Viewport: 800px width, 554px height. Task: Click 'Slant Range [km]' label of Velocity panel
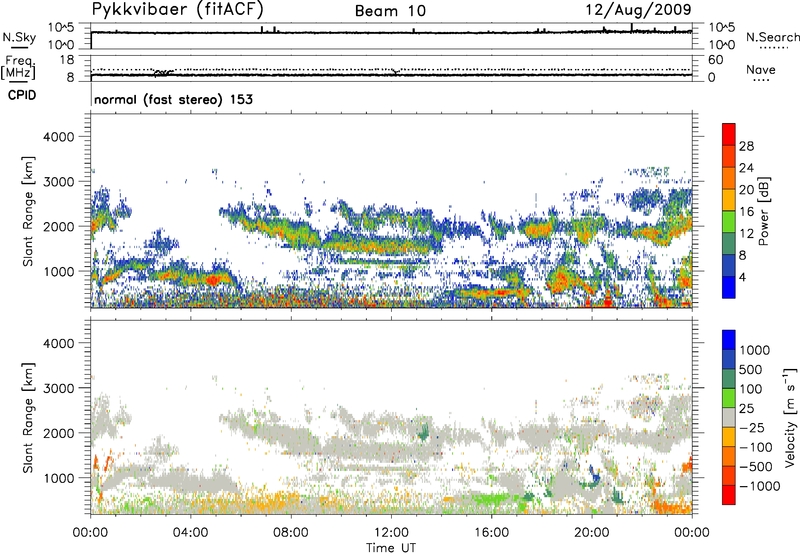pos(28,417)
